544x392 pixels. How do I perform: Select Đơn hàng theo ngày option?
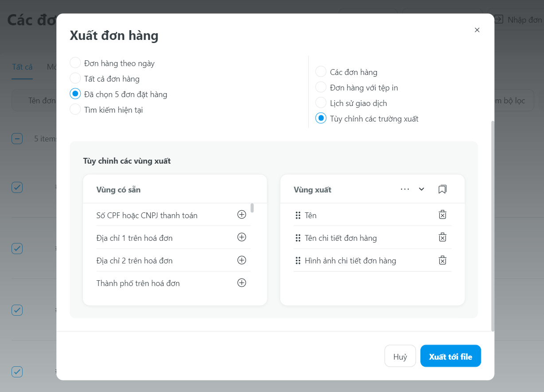point(75,63)
